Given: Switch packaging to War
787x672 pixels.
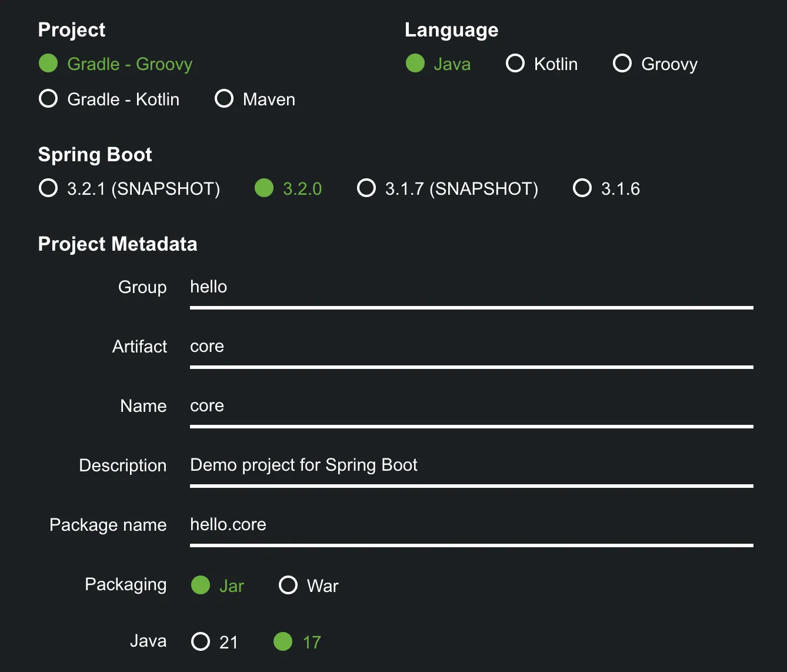Looking at the screenshot, I should click(288, 585).
